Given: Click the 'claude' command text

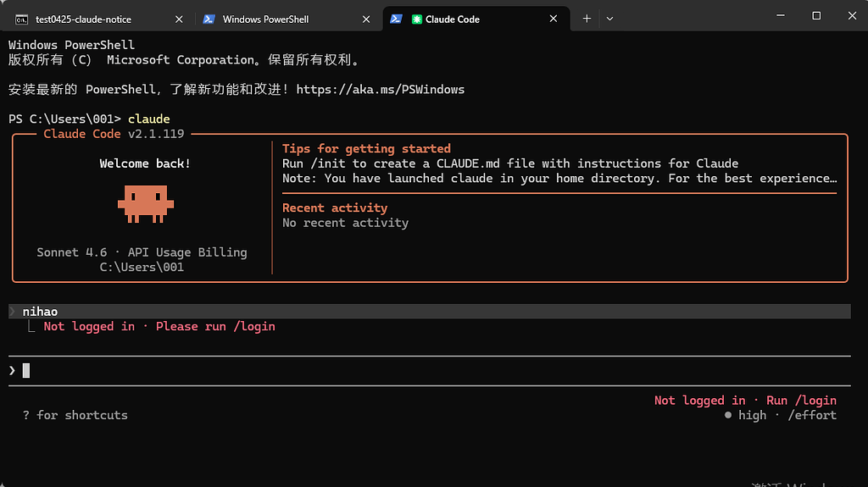Looking at the screenshot, I should pos(149,119).
